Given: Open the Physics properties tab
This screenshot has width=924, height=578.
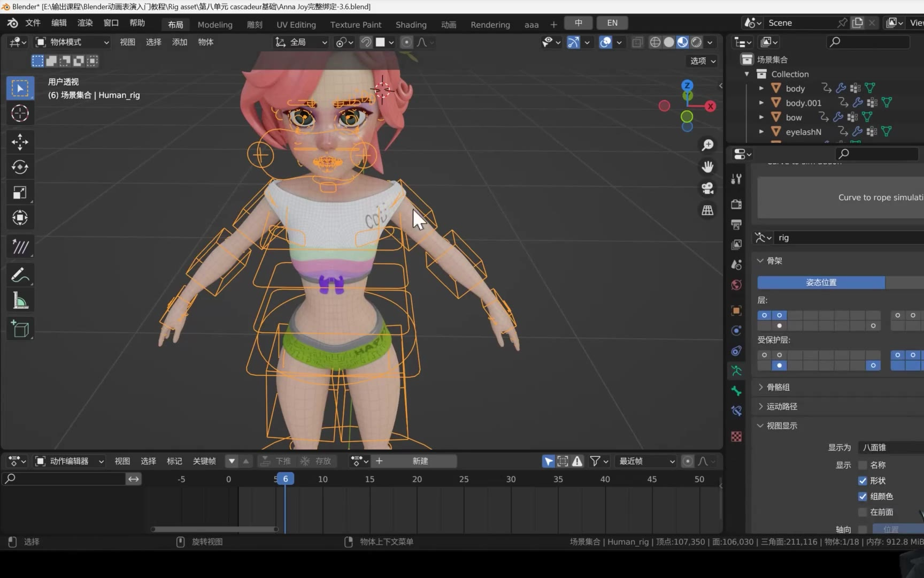Looking at the screenshot, I should pos(736,331).
